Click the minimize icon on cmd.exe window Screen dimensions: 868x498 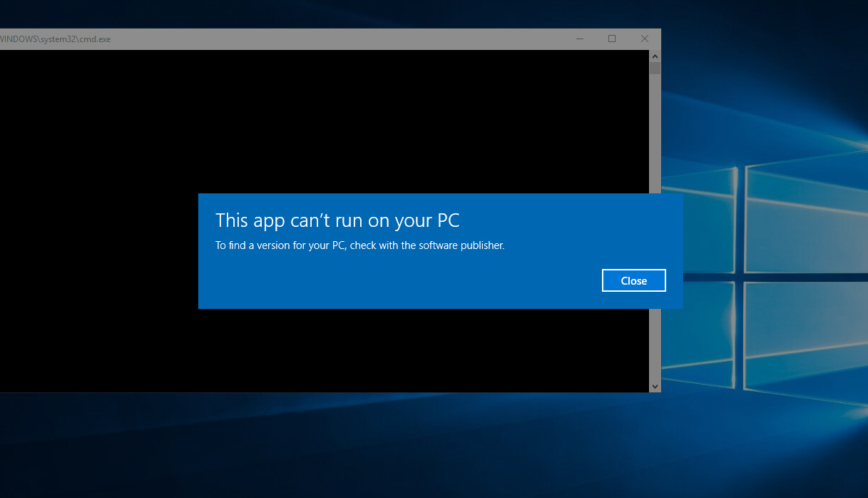(x=579, y=39)
